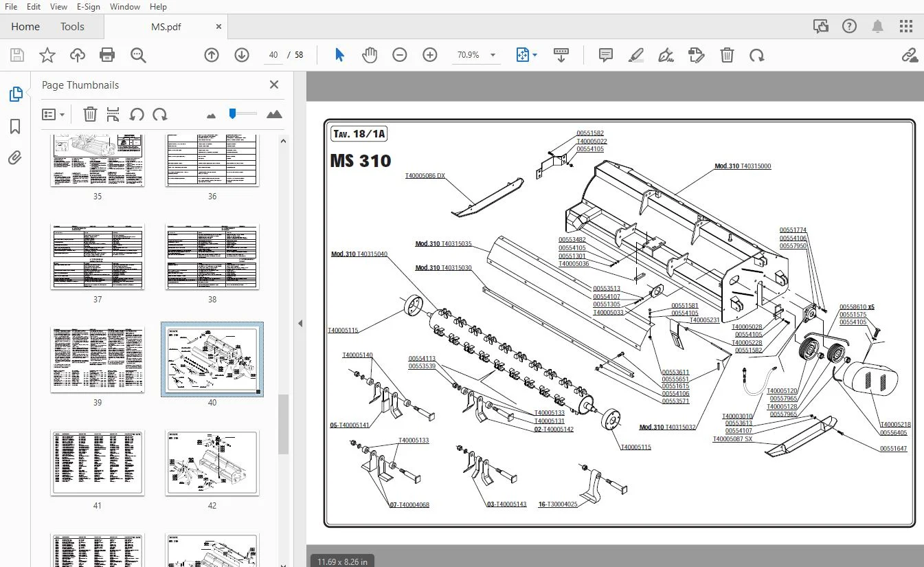
Task: Choose the arrow selection tool
Action: click(x=339, y=55)
